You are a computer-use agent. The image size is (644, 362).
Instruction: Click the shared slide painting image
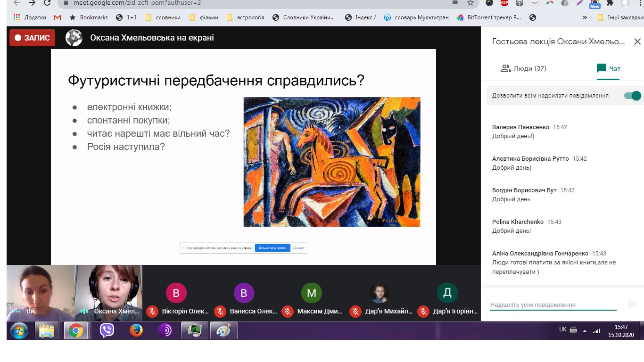(x=332, y=162)
